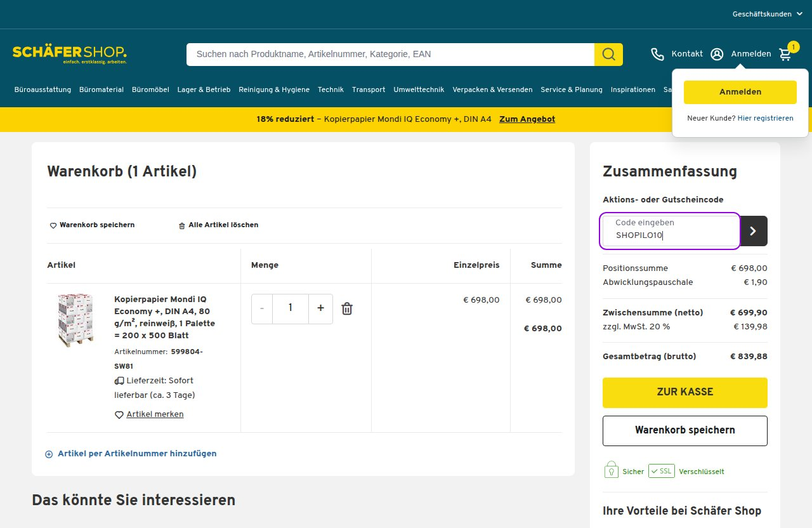The image size is (812, 528).
Task: Delete the Kopierpapier item via trash icon
Action: pos(347,308)
